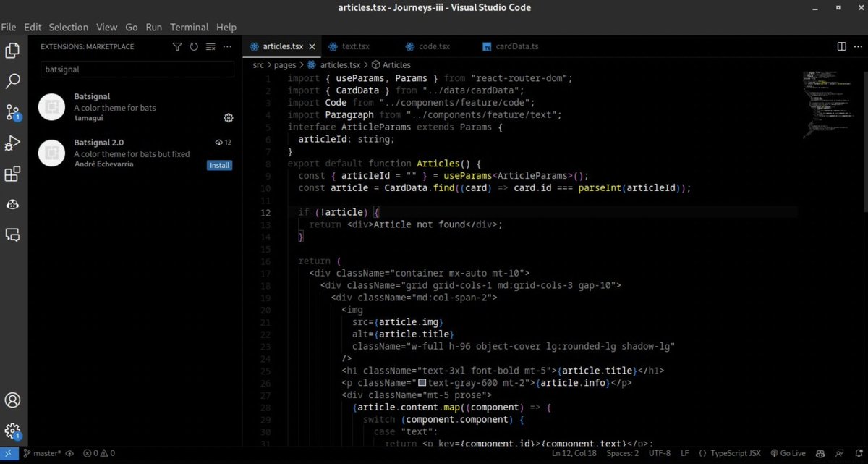This screenshot has width=868, height=464.
Task: Switch to the articles.tsx tab
Action: pyautogui.click(x=281, y=46)
